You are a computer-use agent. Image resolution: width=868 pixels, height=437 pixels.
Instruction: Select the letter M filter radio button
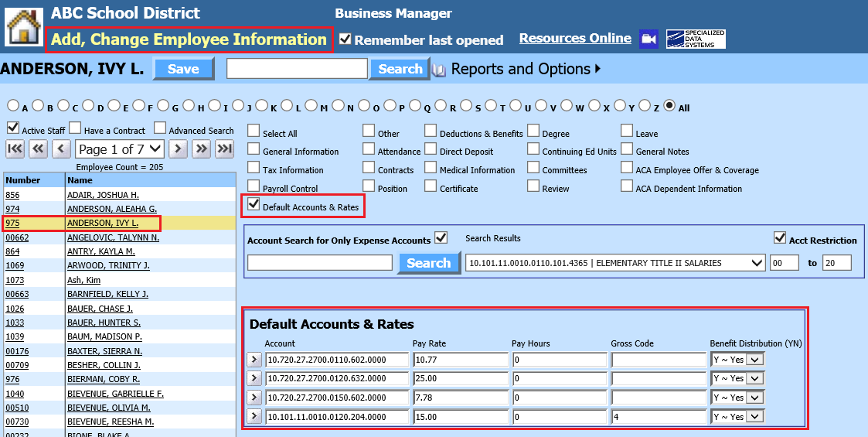click(x=311, y=106)
